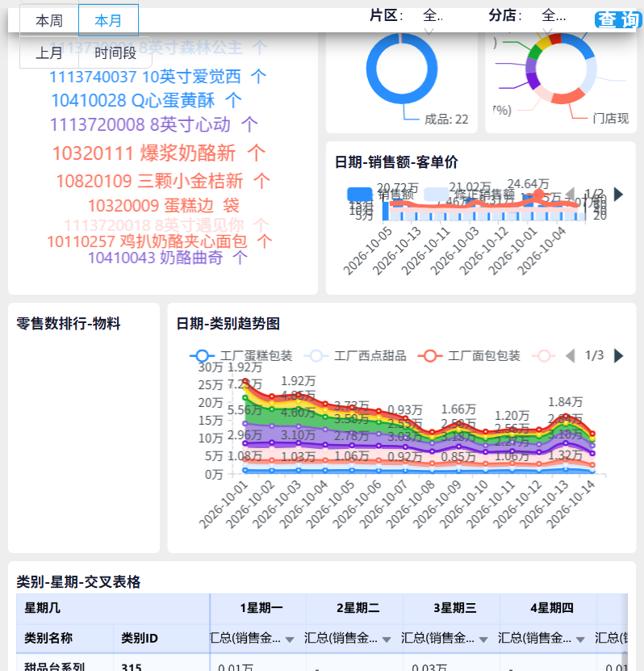Image resolution: width=644 pixels, height=671 pixels.
Task: Open sort dropdown under 1星期一 column
Action: coord(290,640)
